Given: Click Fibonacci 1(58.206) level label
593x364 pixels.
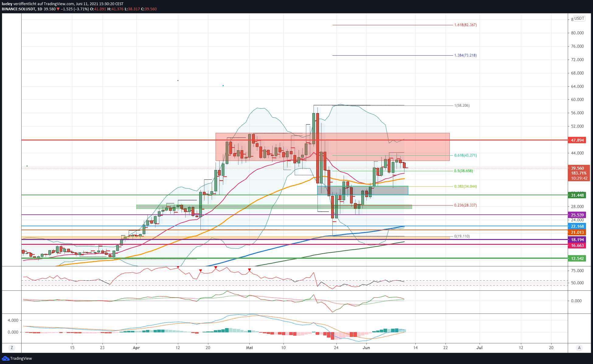Looking at the screenshot, I should pos(462,106).
